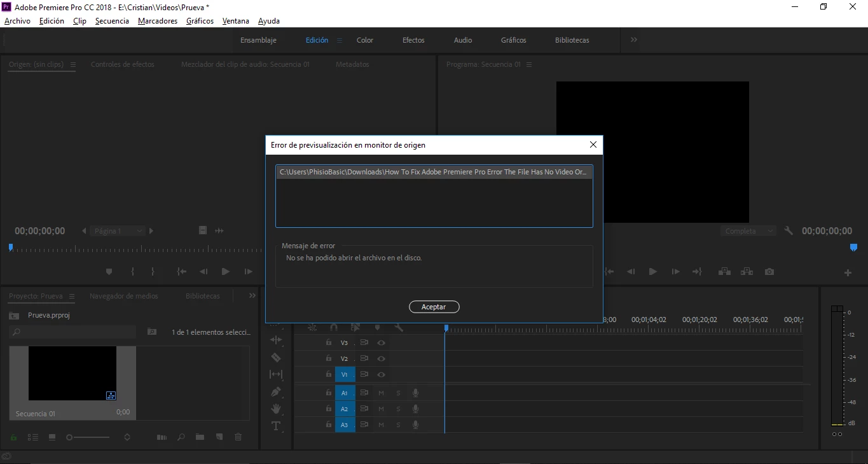
Task: Click Drag Video Only filmstrip icon in Source monitor
Action: [x=203, y=230]
